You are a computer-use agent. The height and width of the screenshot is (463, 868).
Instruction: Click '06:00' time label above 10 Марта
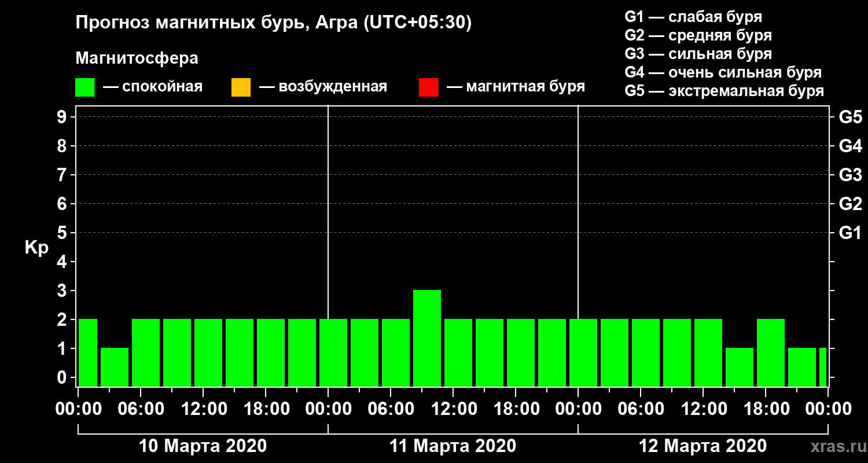tap(141, 409)
